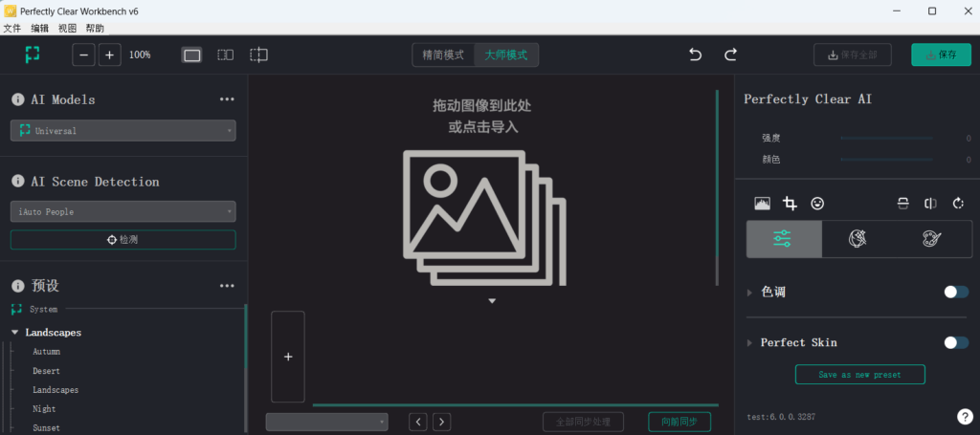Open the iAuto People scene dropdown

pos(123,211)
